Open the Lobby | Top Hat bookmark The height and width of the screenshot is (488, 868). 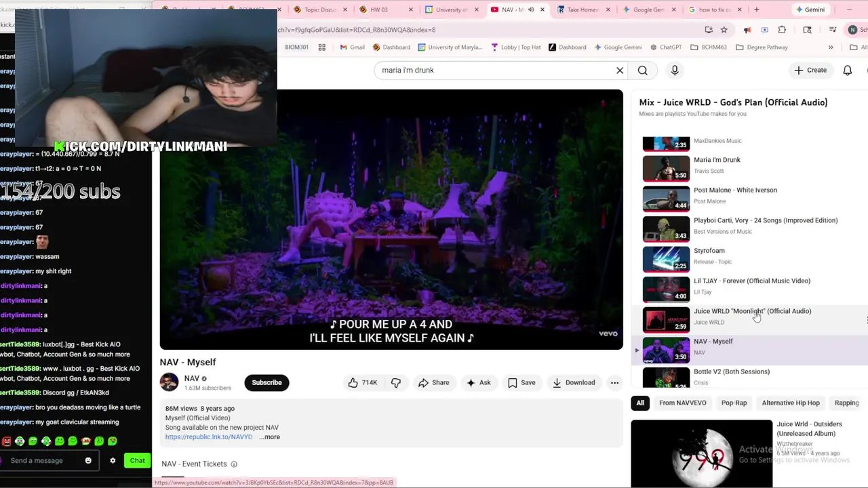point(515,47)
